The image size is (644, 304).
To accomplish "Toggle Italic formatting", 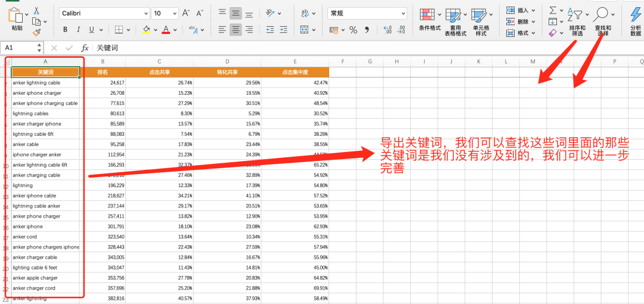I will tap(79, 30).
